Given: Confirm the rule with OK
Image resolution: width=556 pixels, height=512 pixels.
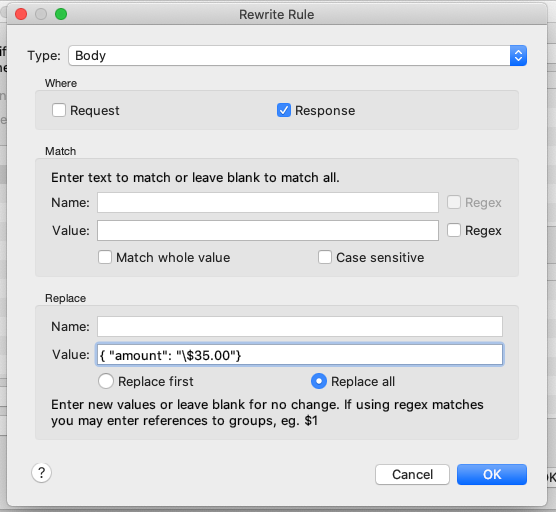Looking at the screenshot, I should pos(492,474).
